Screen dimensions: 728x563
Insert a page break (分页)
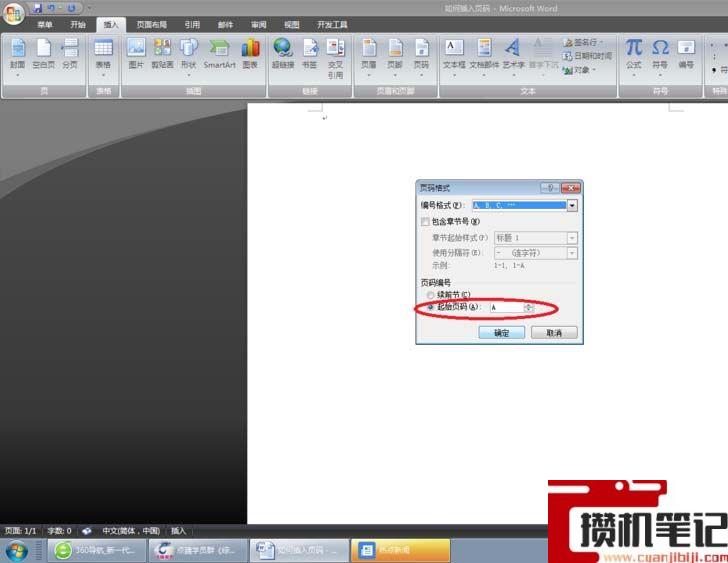(70, 55)
